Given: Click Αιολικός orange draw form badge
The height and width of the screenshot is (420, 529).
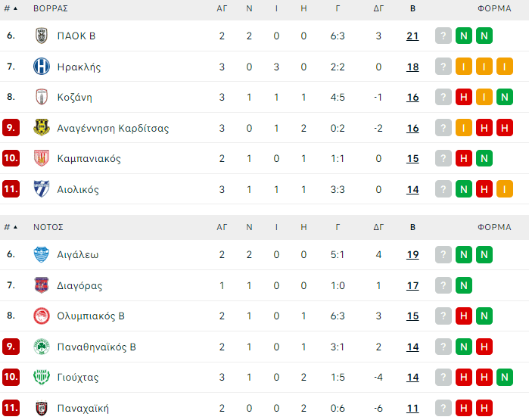Looking at the screenshot, I should pos(505,189).
